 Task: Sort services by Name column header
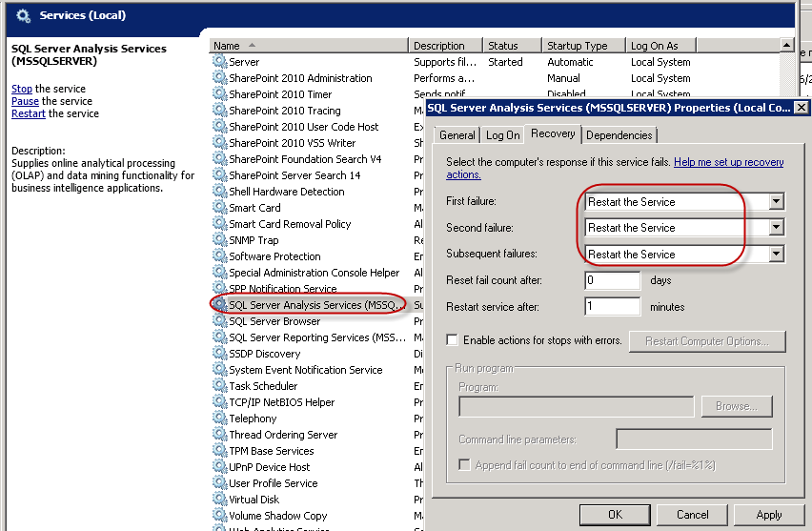pyautogui.click(x=309, y=46)
